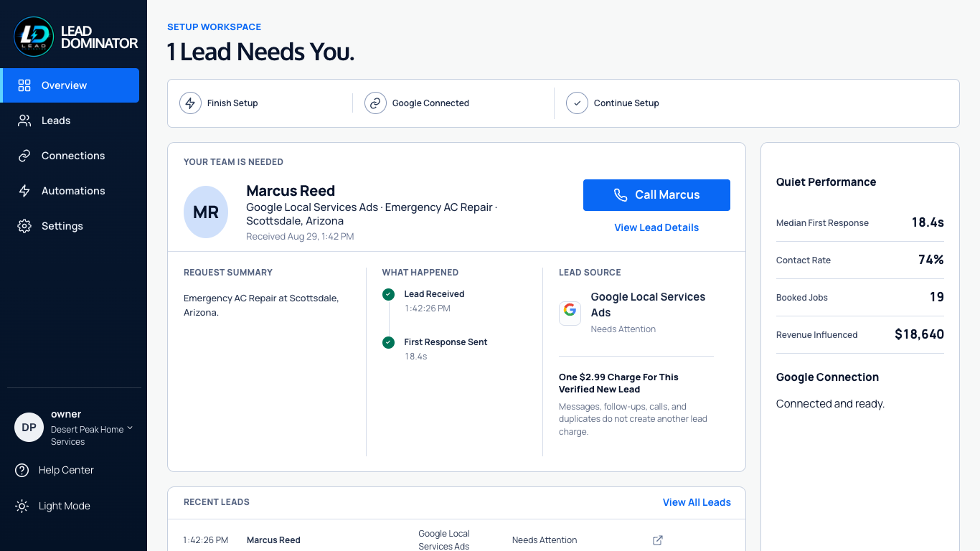Click the 'Received Aug 29, 1:42 PM' timestamp
This screenshot has height=551, width=980.
(x=300, y=237)
